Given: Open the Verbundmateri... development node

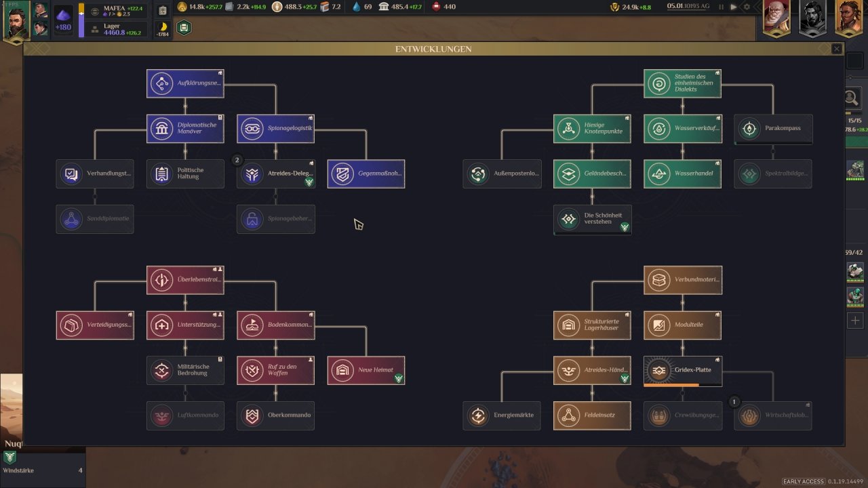Looking at the screenshot, I should 682,280.
